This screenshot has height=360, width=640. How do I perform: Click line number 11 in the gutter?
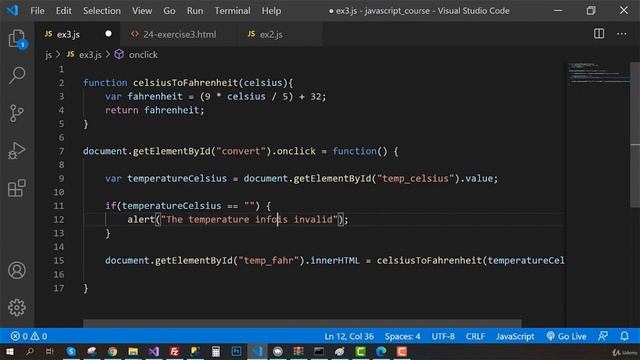point(59,206)
